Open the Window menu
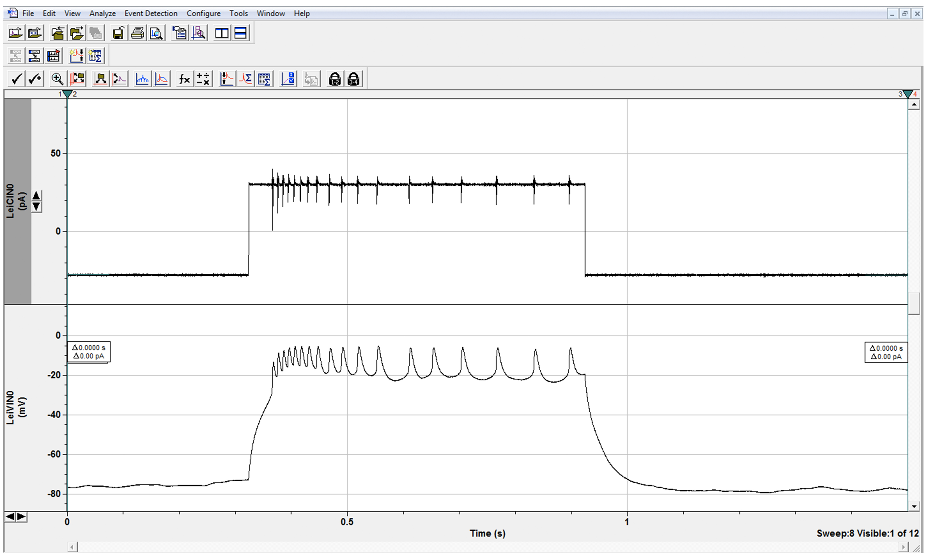The width and height of the screenshot is (927, 560). tap(271, 13)
